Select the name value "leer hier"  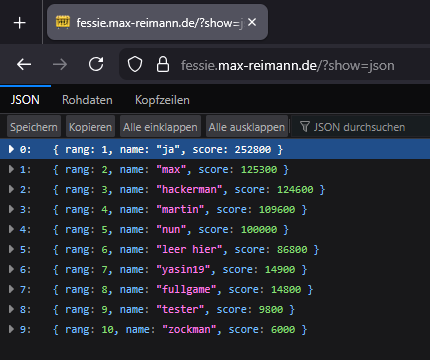189,249
